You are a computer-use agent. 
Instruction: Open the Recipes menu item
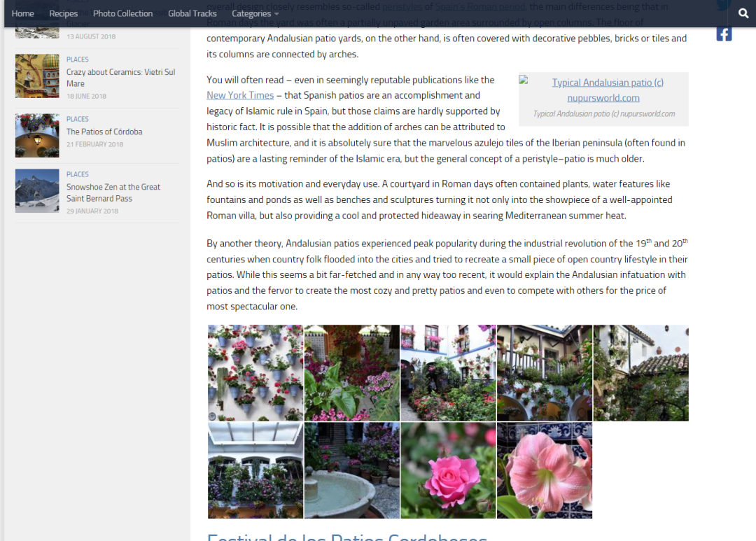click(63, 13)
